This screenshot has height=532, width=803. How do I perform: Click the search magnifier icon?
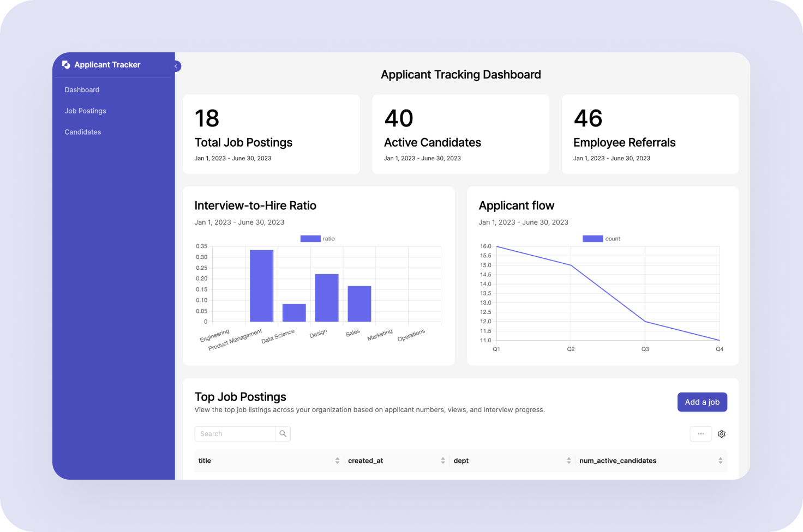coord(283,433)
